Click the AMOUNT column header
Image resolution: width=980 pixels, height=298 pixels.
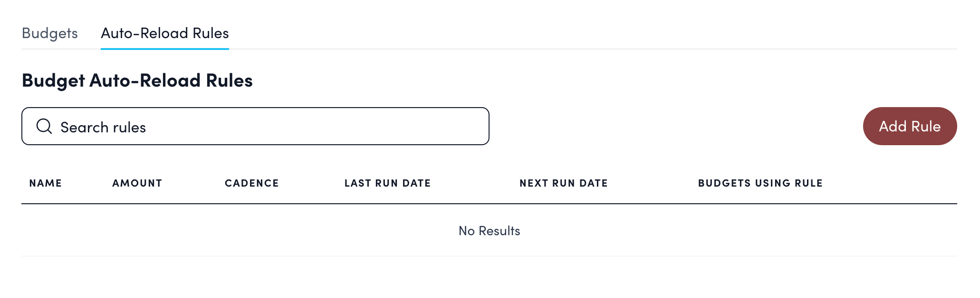tap(137, 183)
